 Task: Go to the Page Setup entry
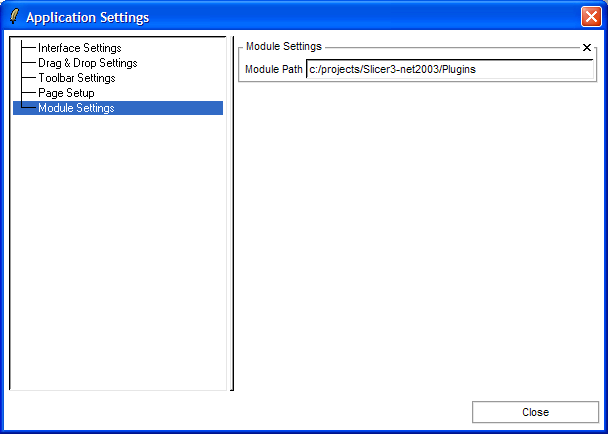(x=66, y=93)
